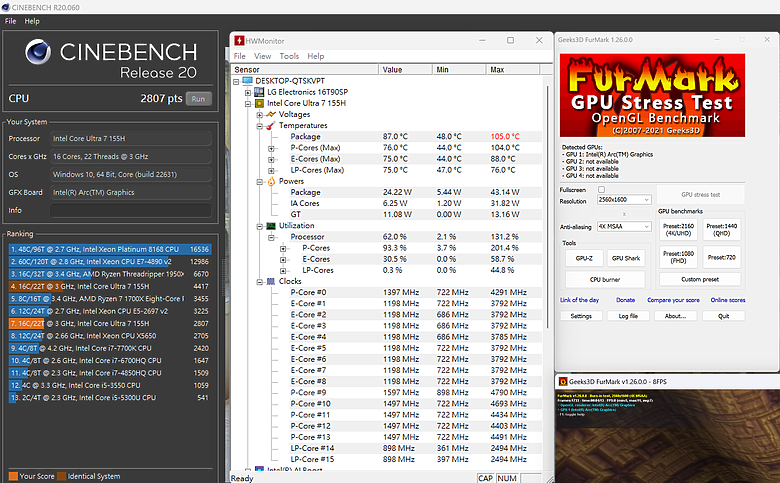Collapse the DESKTOP-QTSKVPT tree node
Image resolution: width=780 pixels, height=483 pixels.
pyautogui.click(x=236, y=81)
